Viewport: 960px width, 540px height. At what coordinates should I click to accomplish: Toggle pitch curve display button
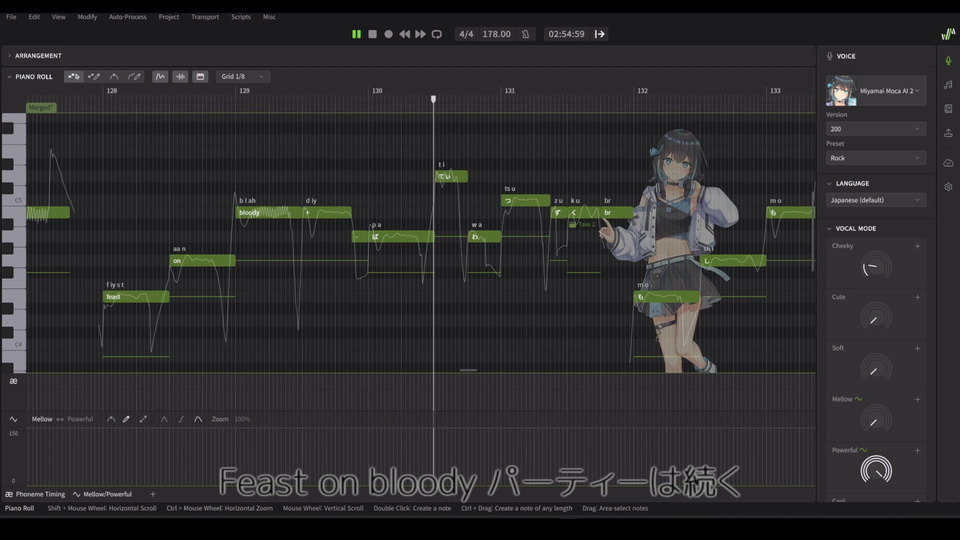160,77
